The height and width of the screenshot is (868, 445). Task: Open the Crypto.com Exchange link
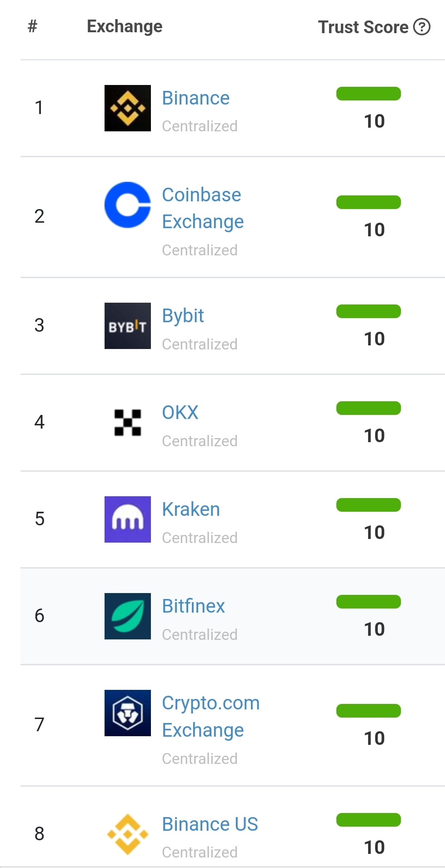(x=210, y=716)
